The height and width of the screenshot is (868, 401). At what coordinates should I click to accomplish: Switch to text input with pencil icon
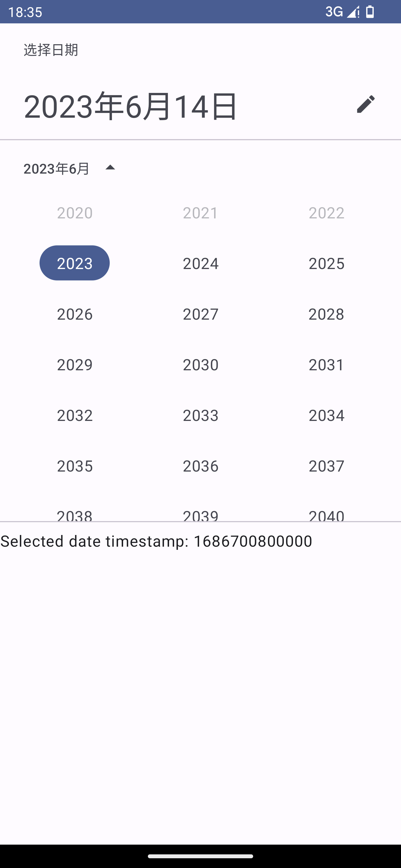point(366,104)
